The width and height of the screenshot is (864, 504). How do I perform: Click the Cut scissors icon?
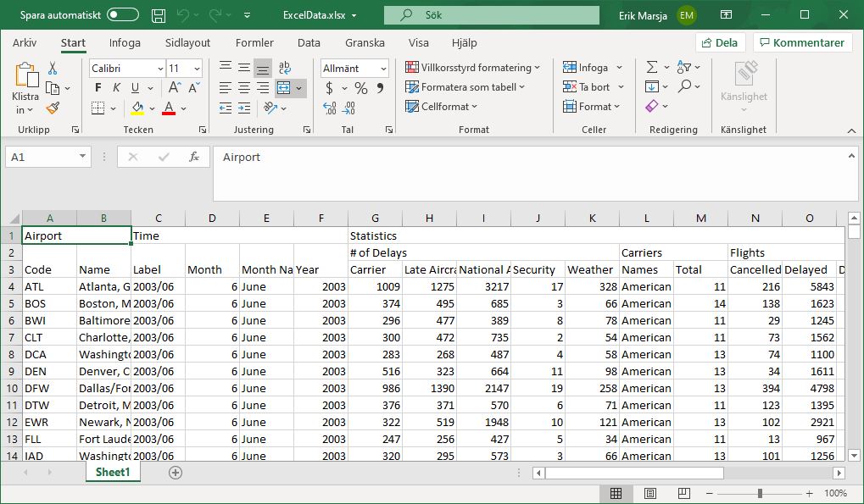53,69
